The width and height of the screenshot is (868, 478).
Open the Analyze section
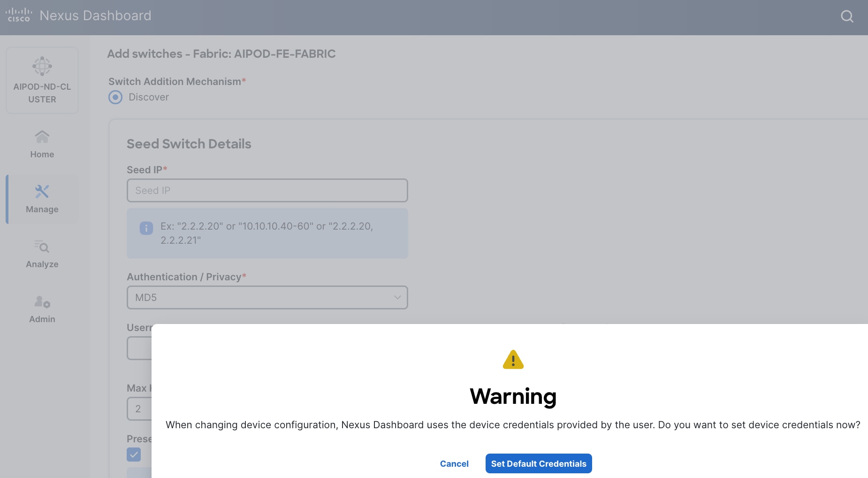pos(42,254)
